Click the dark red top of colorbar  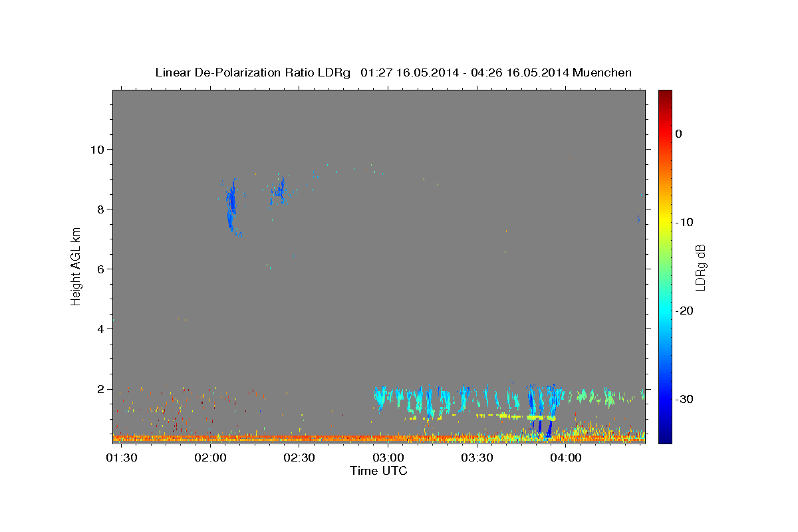[x=665, y=95]
